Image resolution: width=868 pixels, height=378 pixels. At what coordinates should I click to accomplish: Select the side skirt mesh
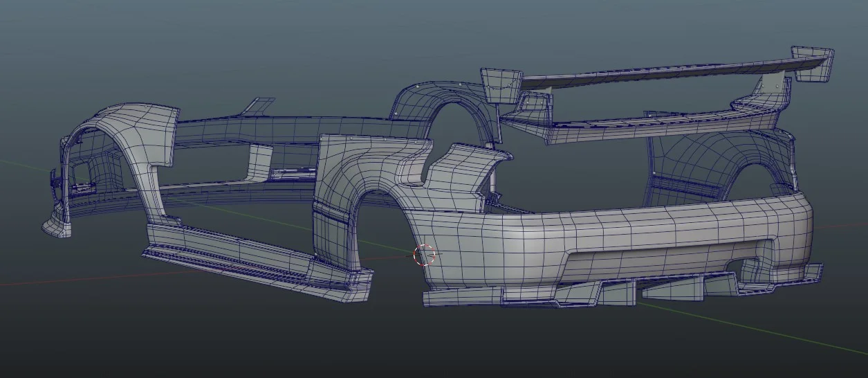(x=257, y=260)
